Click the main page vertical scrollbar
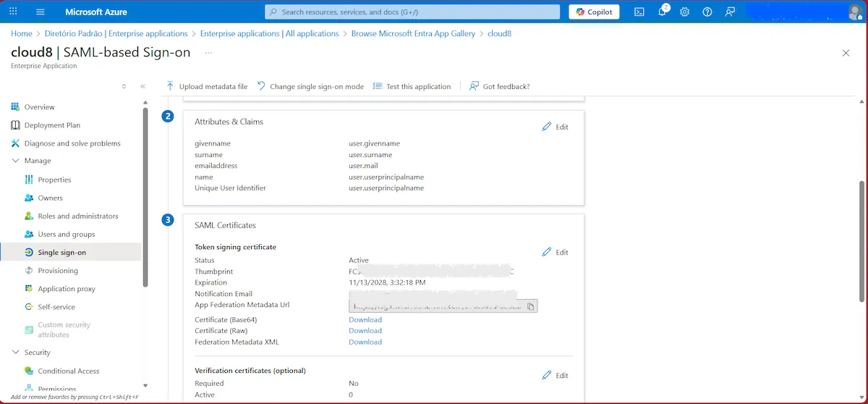Image resolution: width=868 pixels, height=404 pixels. coord(861,241)
